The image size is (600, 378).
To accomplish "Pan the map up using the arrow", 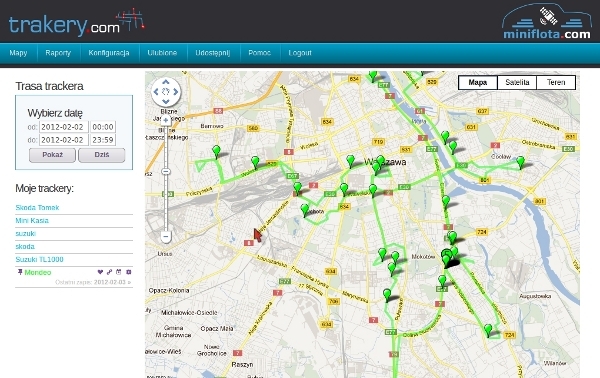I will pyautogui.click(x=166, y=82).
